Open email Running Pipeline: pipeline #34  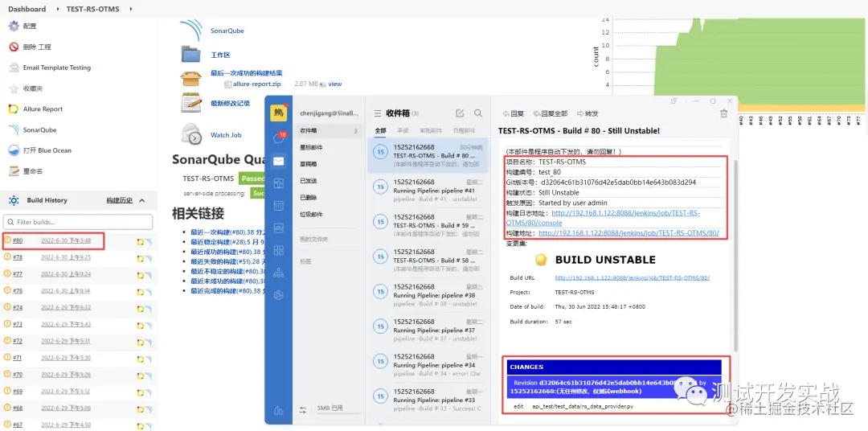428,365
